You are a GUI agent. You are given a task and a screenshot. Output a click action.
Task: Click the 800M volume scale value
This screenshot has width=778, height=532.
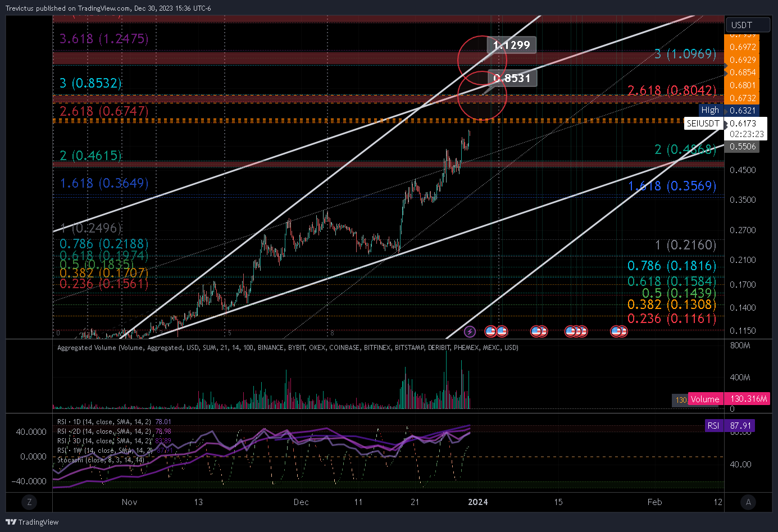click(740, 345)
